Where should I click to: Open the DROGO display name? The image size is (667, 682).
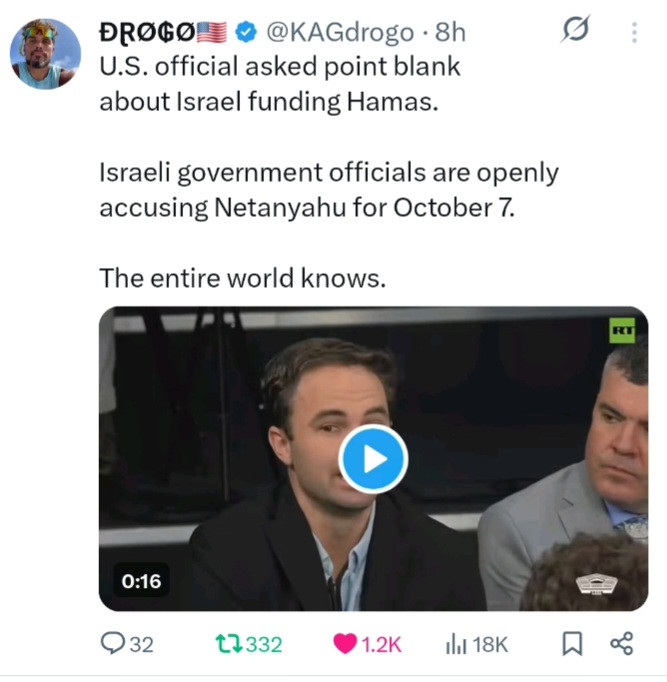tap(147, 32)
